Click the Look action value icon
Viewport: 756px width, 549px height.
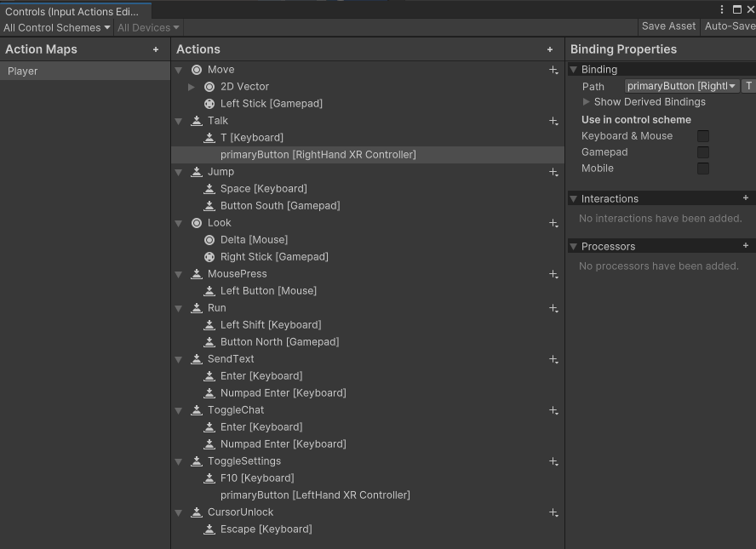[x=196, y=223]
